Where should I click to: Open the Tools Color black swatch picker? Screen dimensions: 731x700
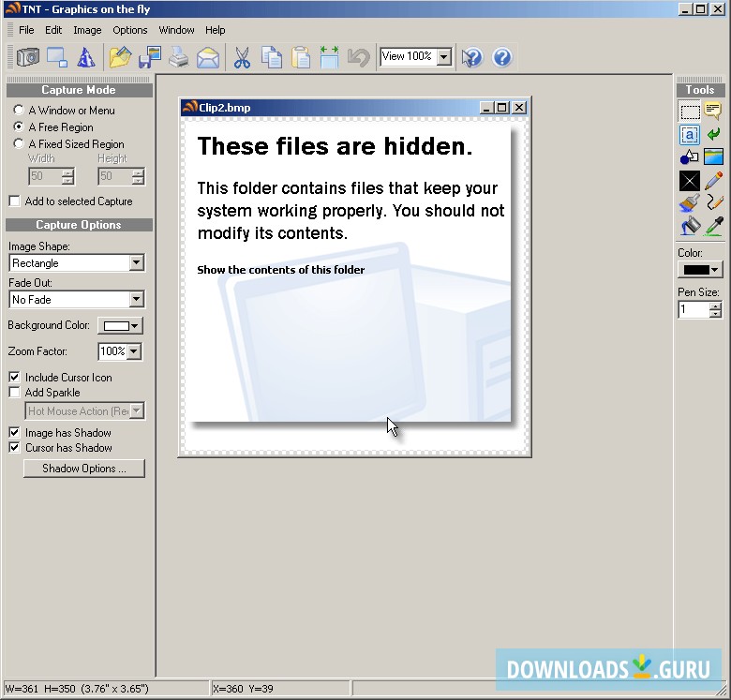pos(700,269)
